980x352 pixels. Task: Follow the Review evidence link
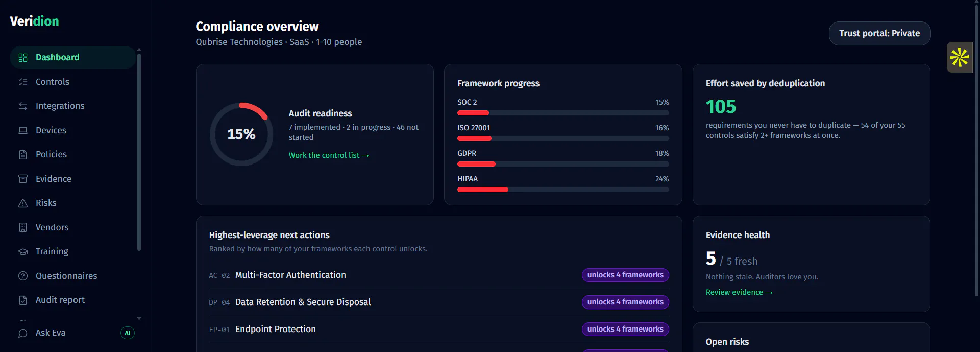[x=739, y=292]
